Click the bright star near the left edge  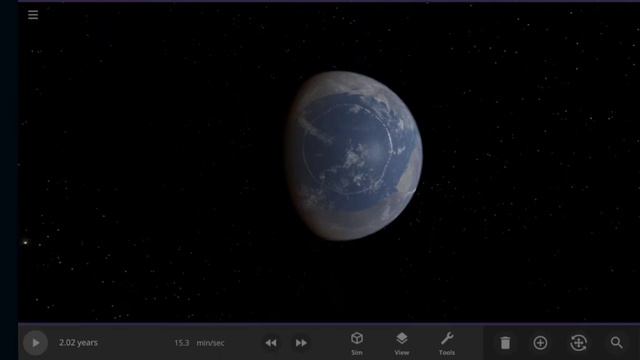click(25, 242)
